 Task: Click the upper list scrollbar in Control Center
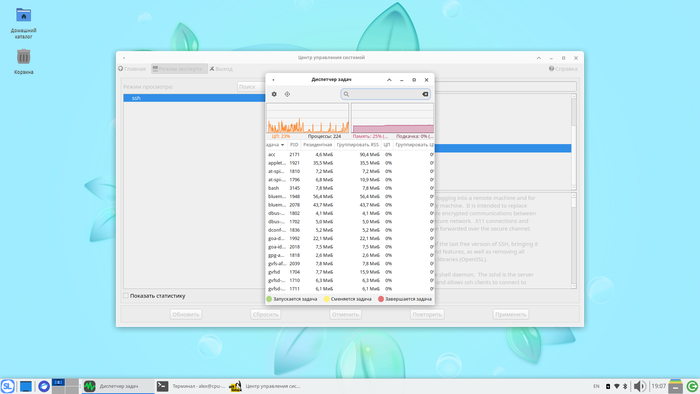click(574, 142)
